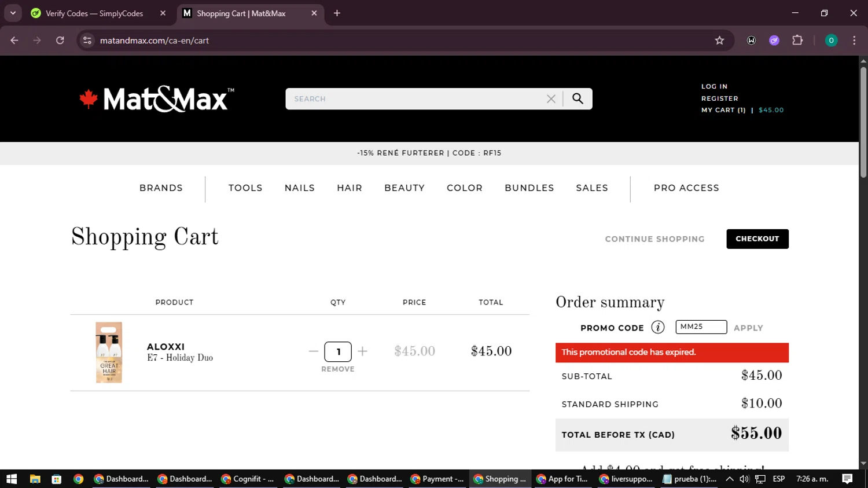The image size is (868, 488).
Task: Open BUNDLES menu
Action: [x=529, y=188]
